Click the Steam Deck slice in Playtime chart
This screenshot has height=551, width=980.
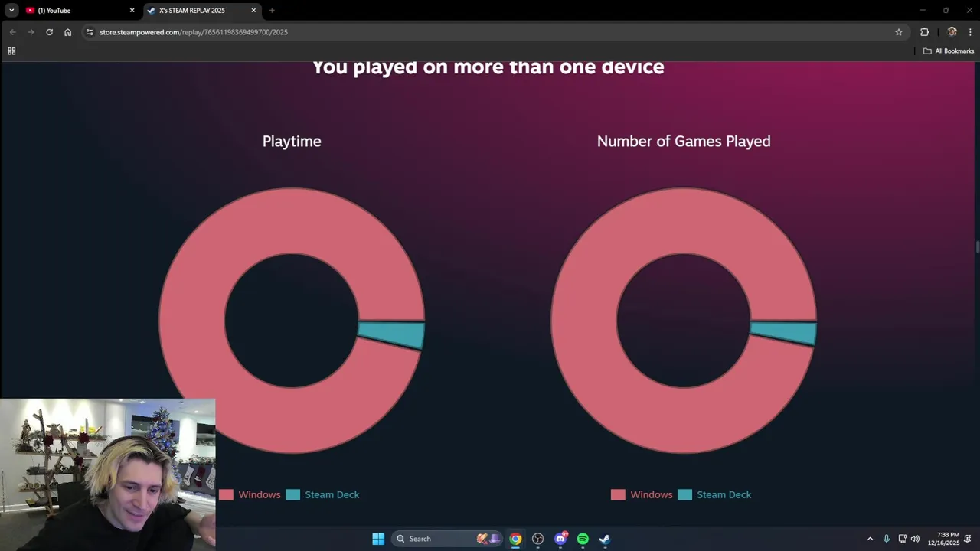(394, 334)
